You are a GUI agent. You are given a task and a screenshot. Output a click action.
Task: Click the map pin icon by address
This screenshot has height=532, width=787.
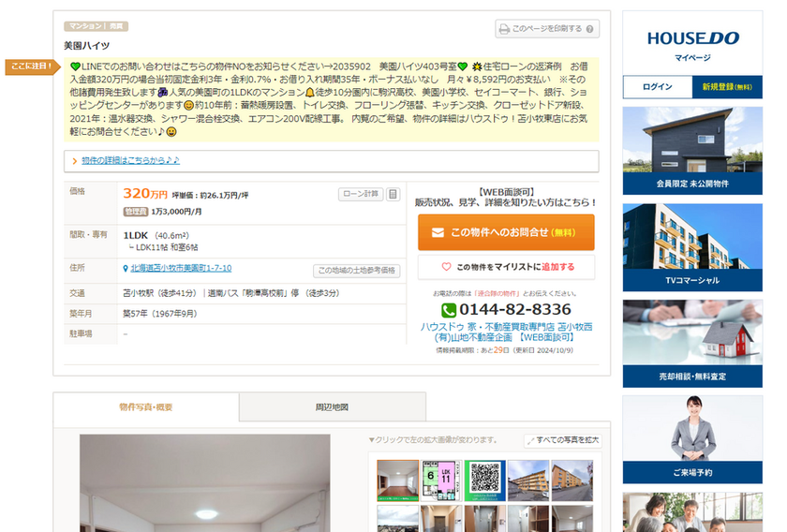(x=126, y=269)
